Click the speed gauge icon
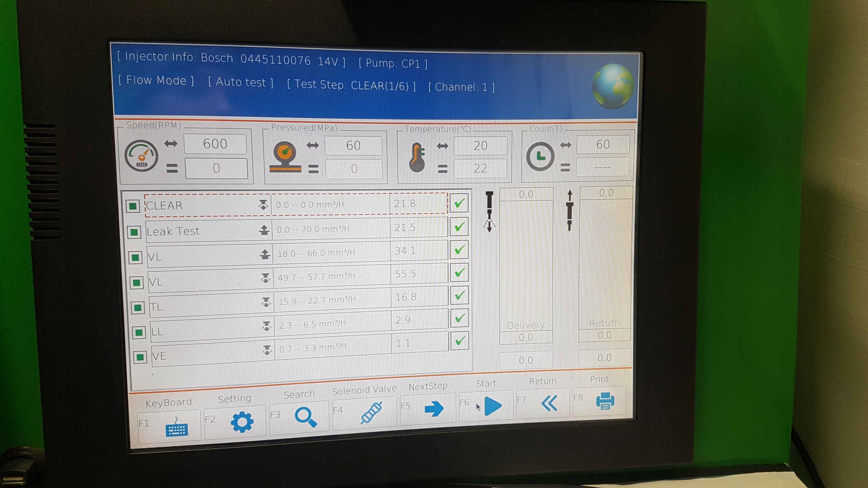The image size is (868, 488). (x=141, y=156)
